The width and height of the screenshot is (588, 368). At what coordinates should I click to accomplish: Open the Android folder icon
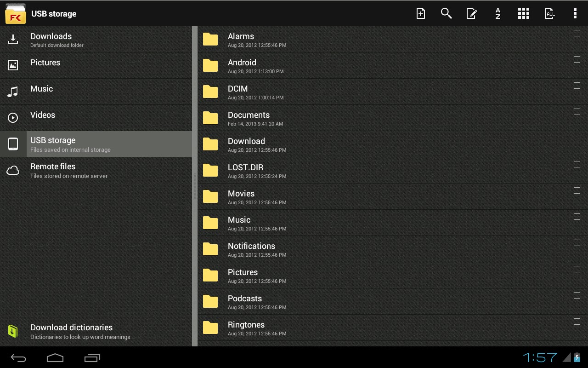coord(210,66)
